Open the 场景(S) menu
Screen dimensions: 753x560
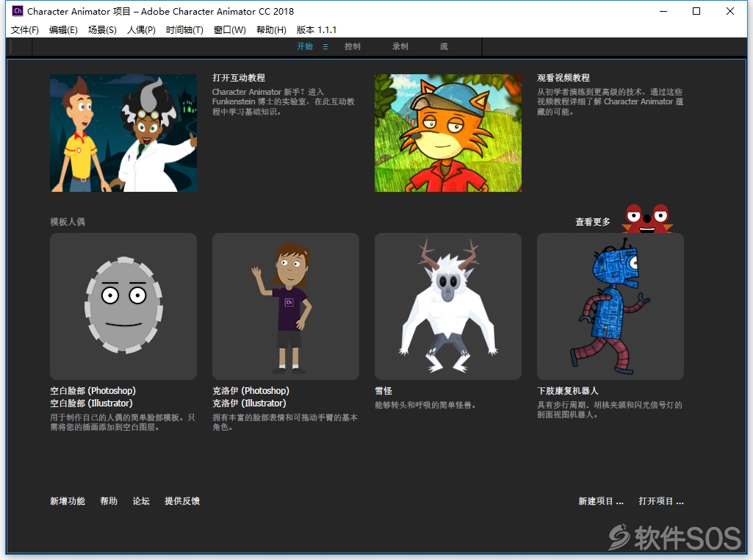coord(102,30)
